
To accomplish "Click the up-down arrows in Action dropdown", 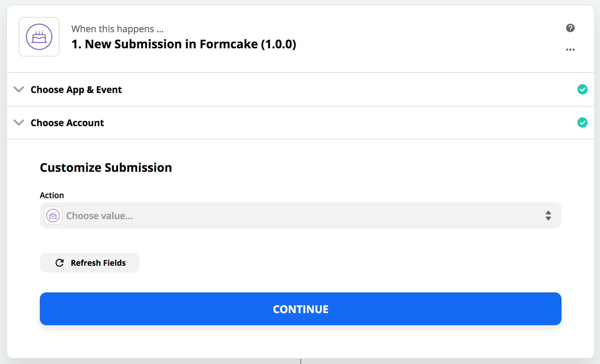I will (x=548, y=216).
